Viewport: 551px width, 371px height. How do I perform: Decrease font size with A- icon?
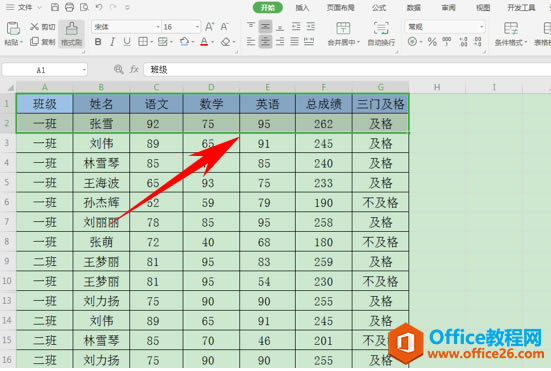(225, 27)
